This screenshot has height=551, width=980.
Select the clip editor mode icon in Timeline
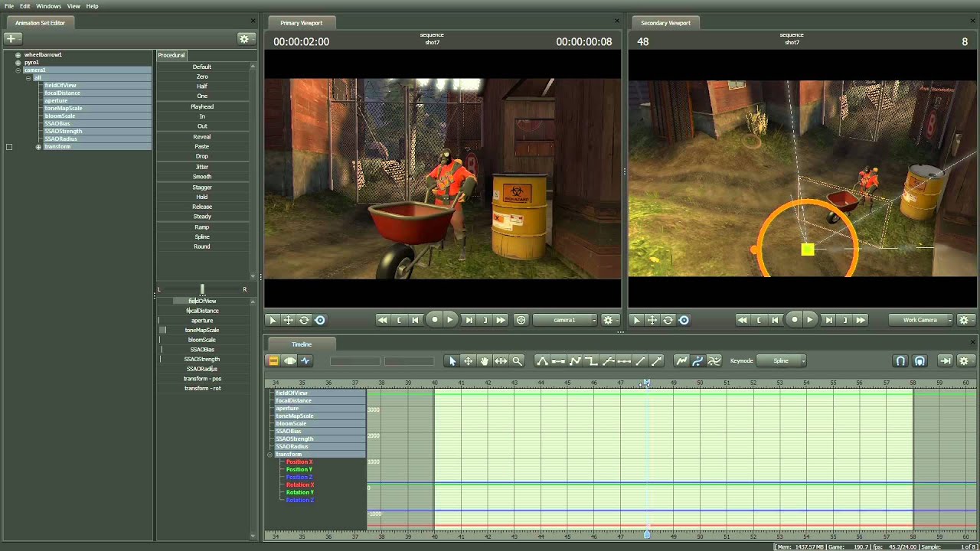tap(273, 361)
